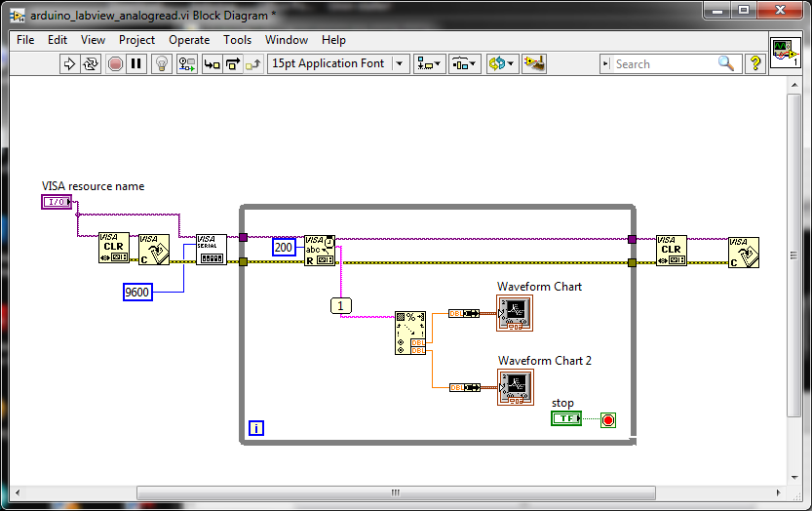Screen dimensions: 812x511
Task: Open the File menu
Action: (25, 40)
